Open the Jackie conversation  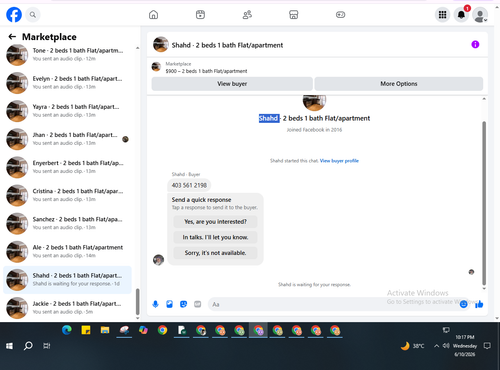coord(68,308)
